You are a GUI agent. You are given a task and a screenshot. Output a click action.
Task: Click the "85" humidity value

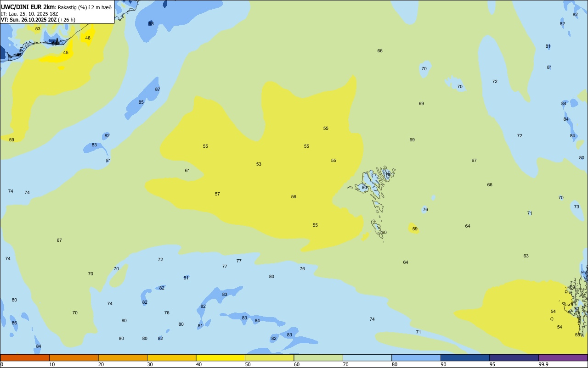141,102
